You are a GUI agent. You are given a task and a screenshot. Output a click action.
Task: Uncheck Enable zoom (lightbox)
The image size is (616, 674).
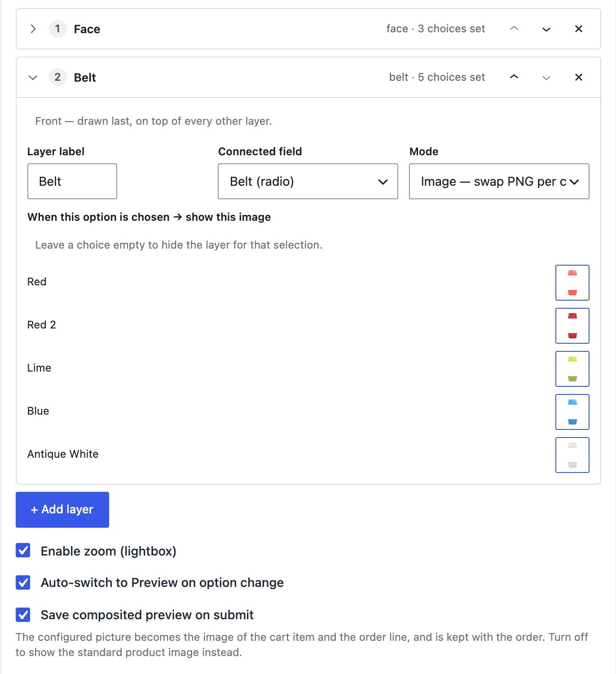pyautogui.click(x=23, y=551)
